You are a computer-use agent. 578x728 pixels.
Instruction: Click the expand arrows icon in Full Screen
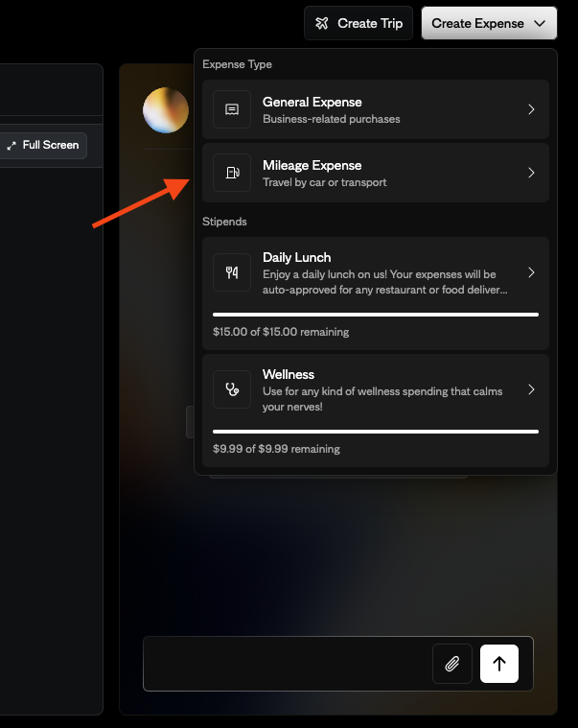point(12,146)
